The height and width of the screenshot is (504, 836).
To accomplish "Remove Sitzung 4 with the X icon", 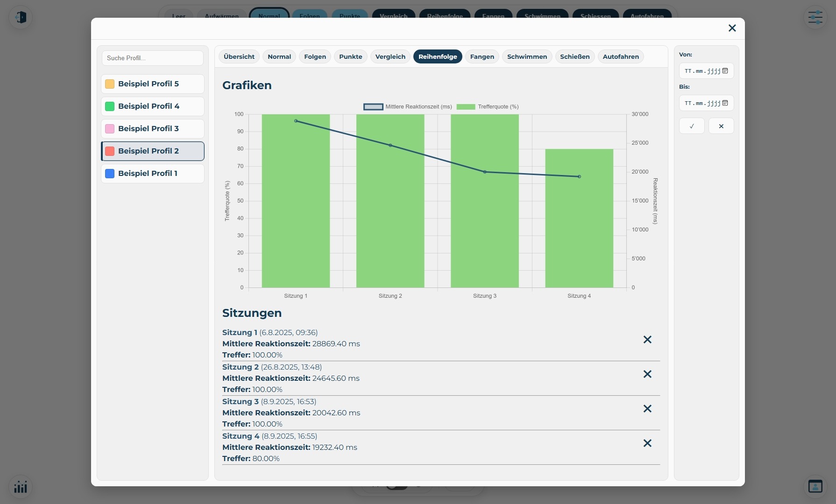I will [647, 443].
